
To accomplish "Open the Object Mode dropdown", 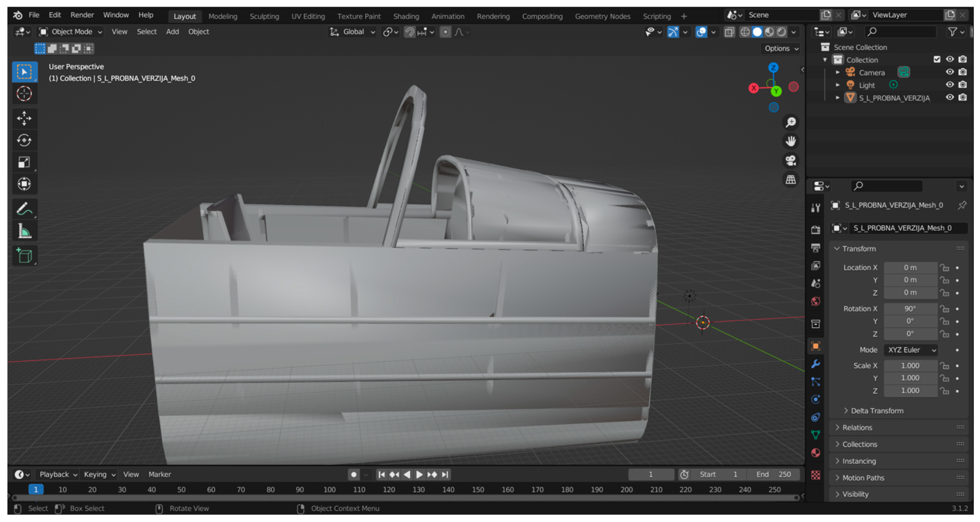I will pos(71,32).
